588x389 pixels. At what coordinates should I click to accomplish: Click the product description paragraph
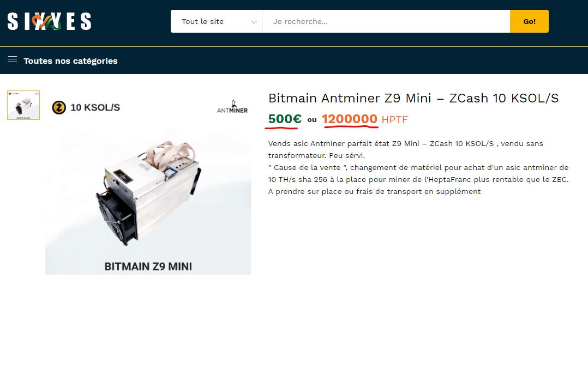(x=418, y=167)
